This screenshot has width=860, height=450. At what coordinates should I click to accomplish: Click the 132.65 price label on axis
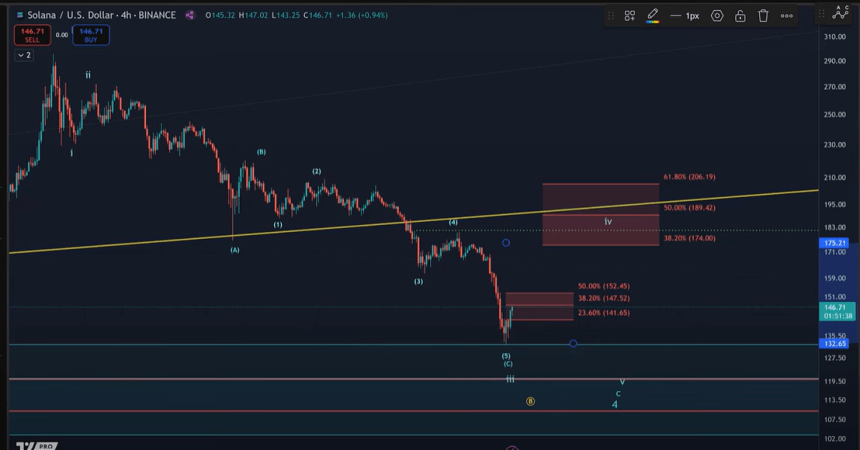(834, 344)
